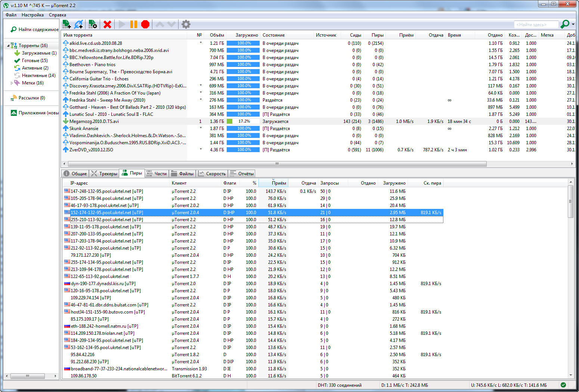Stop torrent using the red stop icon
Image resolution: width=579 pixels, height=392 pixels.
(x=145, y=24)
